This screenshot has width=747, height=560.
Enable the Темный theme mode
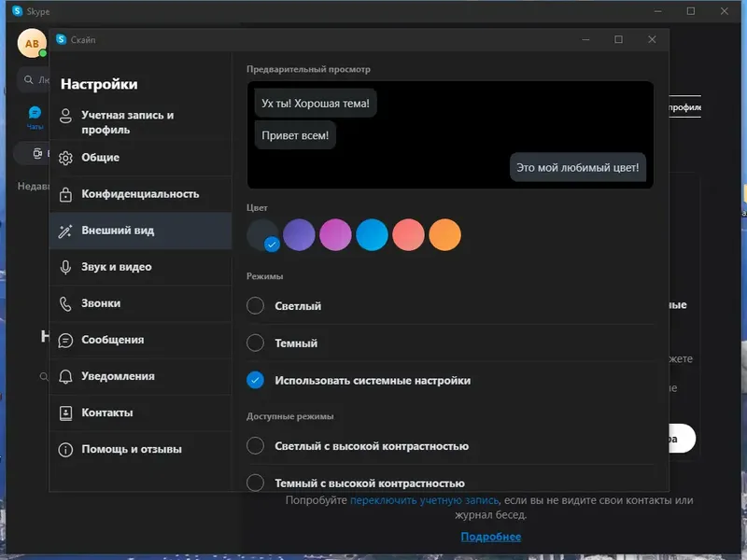click(x=254, y=342)
